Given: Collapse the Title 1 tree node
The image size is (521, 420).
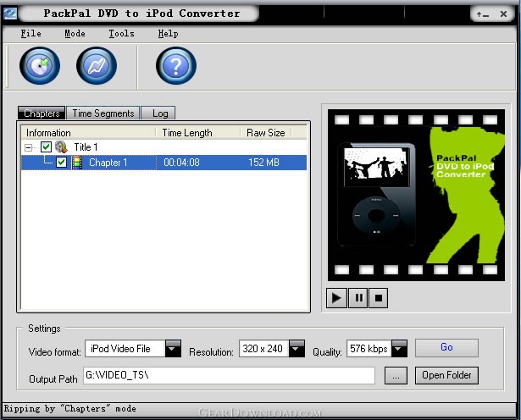Looking at the screenshot, I should [29, 147].
